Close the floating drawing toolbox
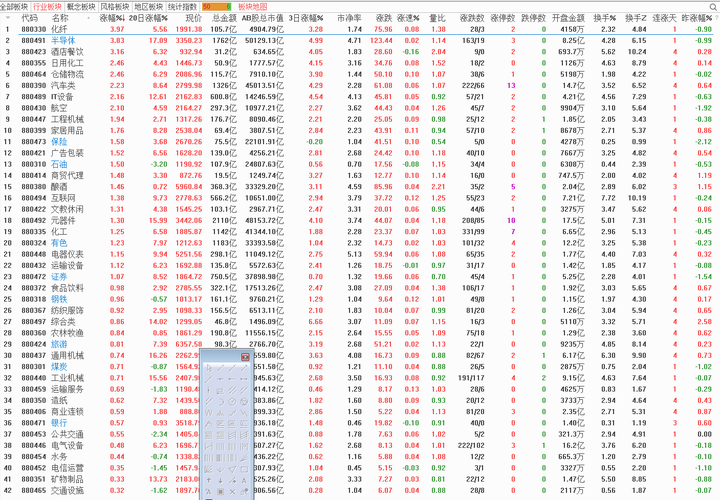The width and height of the screenshot is (720, 500). click(245, 357)
